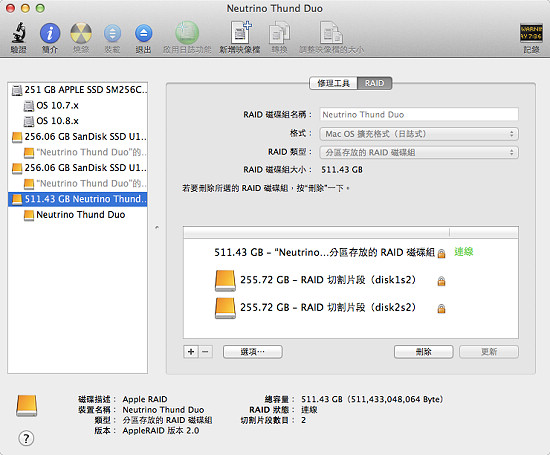Image resolution: width=550 pixels, height=455 pixels.
Task: Click lock icon beside disk2s2 slice
Action: click(441, 308)
